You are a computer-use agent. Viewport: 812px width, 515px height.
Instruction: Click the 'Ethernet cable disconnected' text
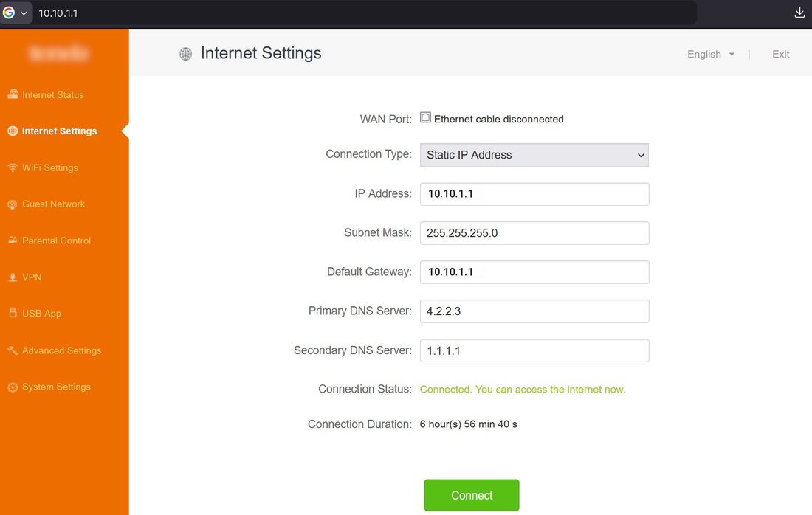click(x=499, y=119)
